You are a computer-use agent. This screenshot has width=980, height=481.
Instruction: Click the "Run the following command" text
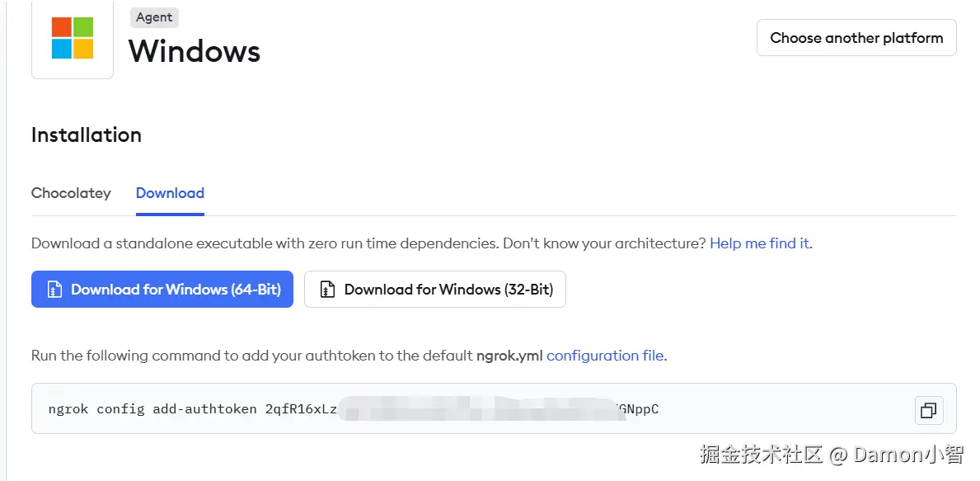165,356
